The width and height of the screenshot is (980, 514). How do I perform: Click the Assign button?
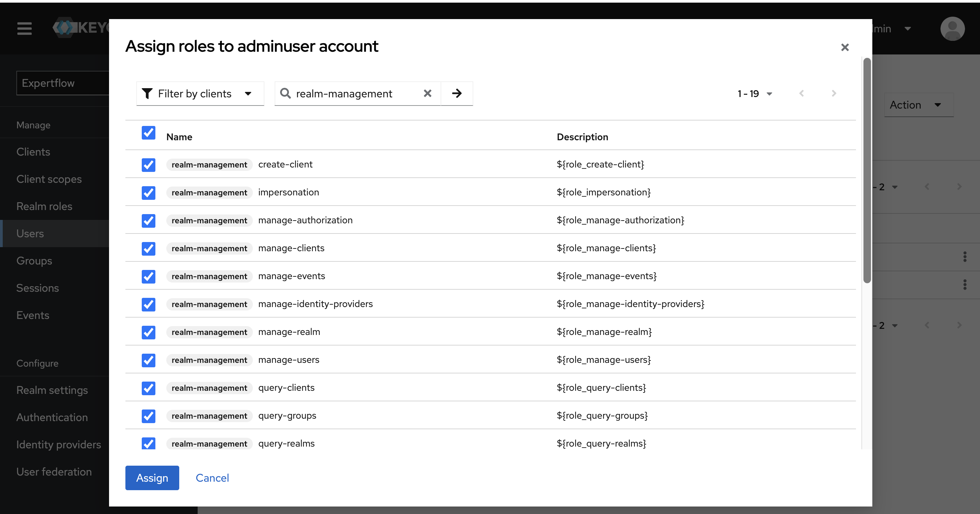pyautogui.click(x=152, y=478)
